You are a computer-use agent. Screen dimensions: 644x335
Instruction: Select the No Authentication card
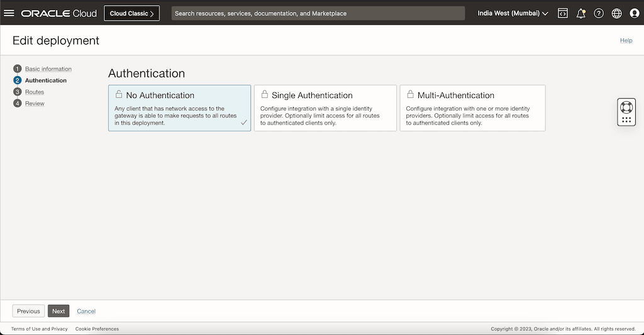[x=179, y=108]
